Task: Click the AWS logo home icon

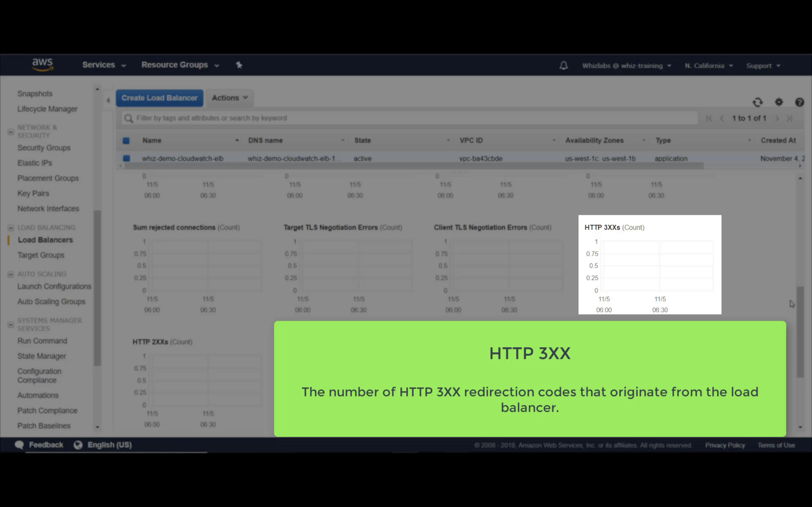Action: point(43,64)
